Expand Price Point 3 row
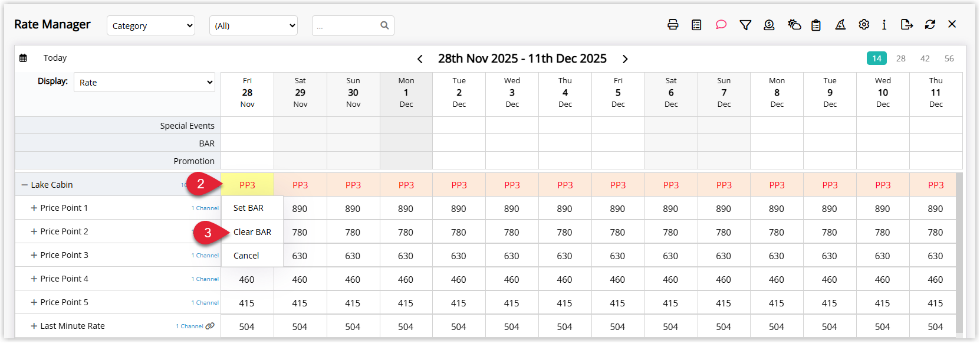 click(34, 255)
